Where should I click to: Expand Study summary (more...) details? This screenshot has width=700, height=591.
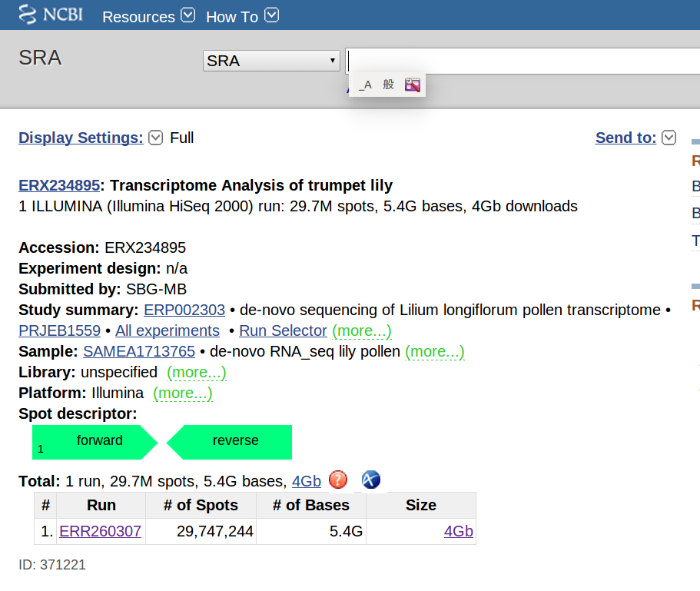[x=362, y=330]
